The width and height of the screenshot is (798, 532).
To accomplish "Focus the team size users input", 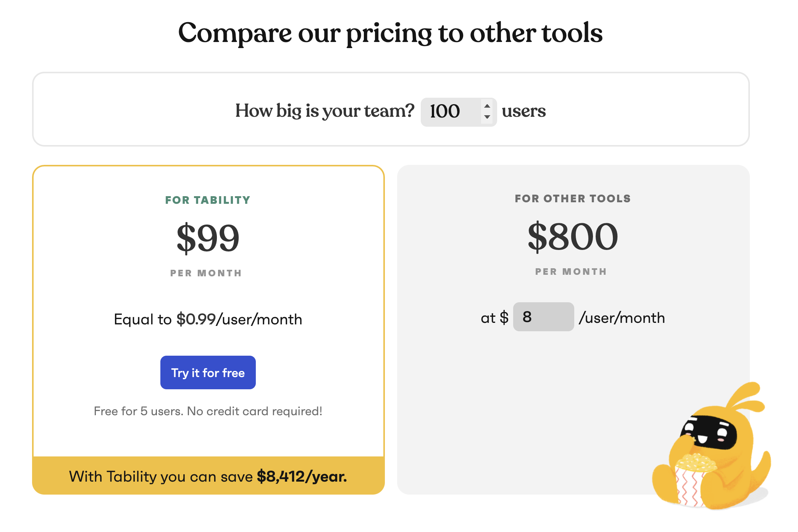I will point(459,112).
